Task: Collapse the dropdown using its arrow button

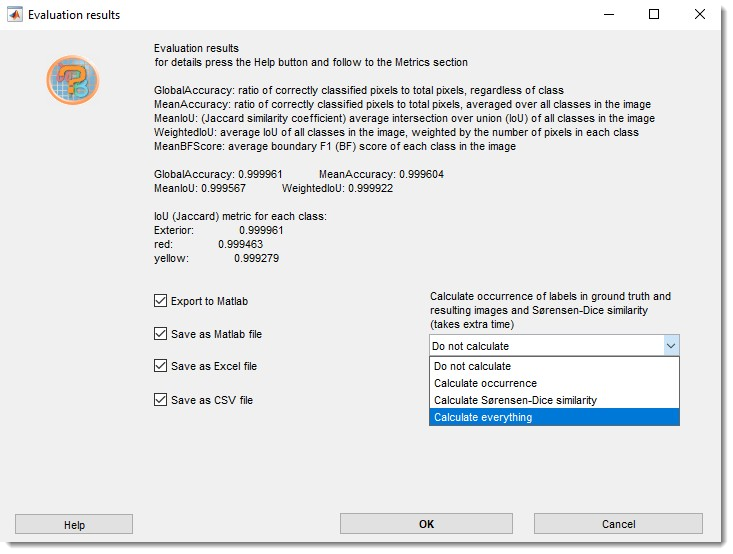Action: 670,346
